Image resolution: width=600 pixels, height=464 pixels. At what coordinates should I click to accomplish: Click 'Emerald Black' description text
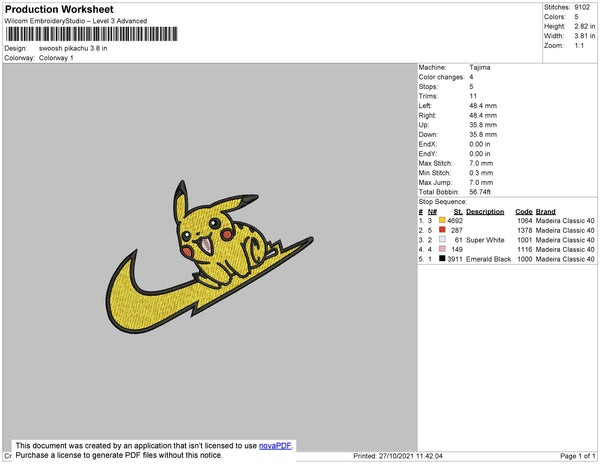click(489, 259)
